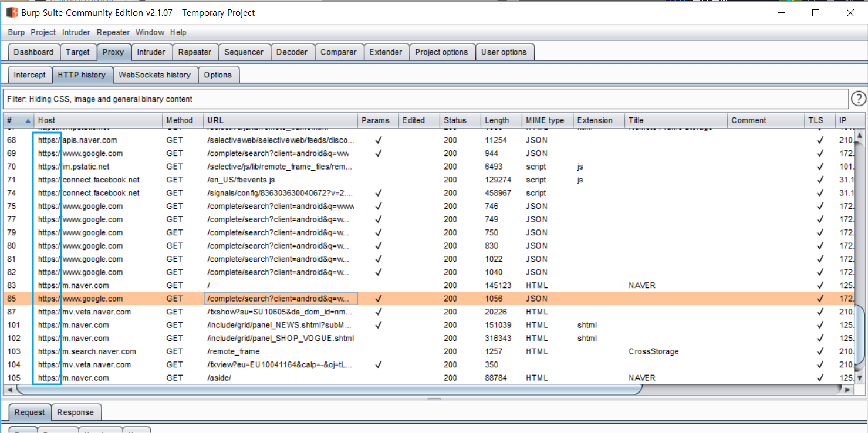
Task: Click the vertical scrollbar up arrow
Action: click(860, 136)
